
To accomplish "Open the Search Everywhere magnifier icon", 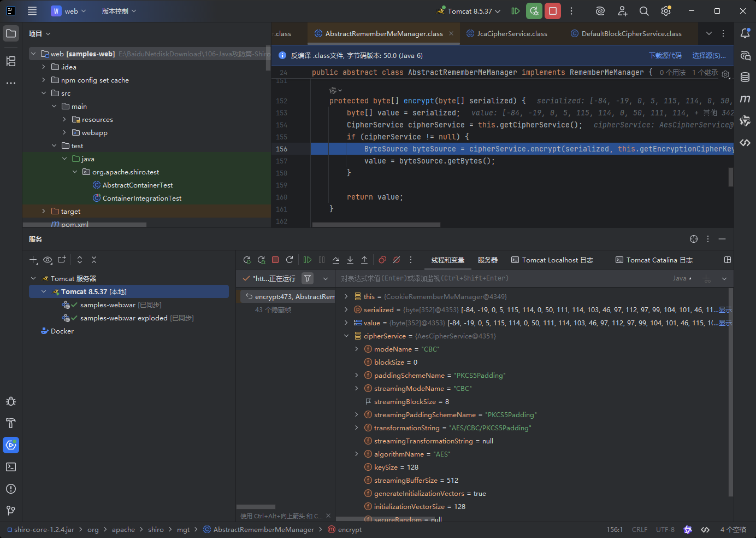I will pyautogui.click(x=644, y=11).
